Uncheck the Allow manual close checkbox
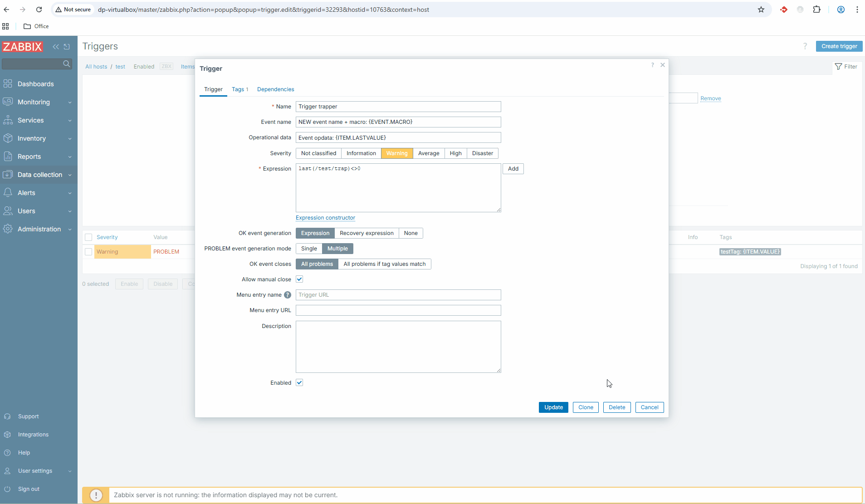The height and width of the screenshot is (504, 865). (x=299, y=279)
